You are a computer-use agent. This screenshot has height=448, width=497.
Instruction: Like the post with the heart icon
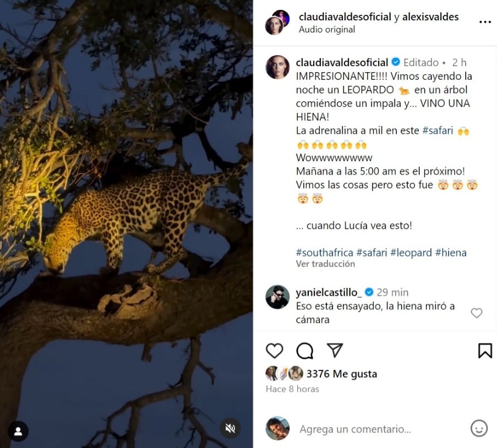(x=274, y=351)
